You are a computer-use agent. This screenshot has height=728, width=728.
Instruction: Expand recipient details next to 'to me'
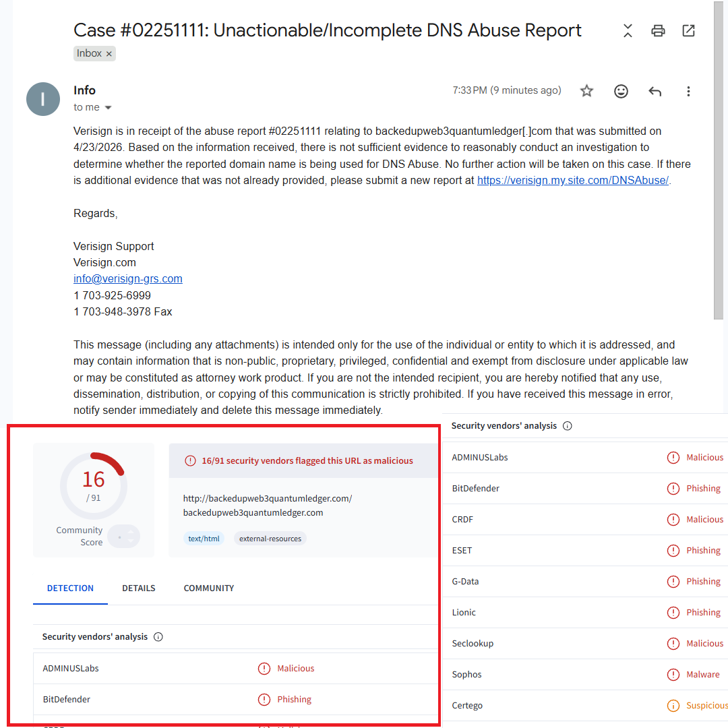(108, 108)
